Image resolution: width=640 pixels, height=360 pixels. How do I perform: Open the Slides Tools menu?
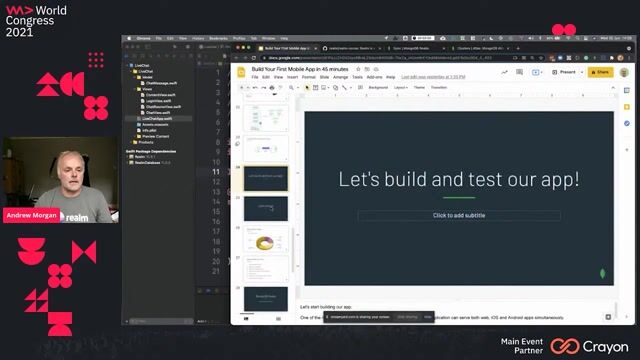pos(357,77)
